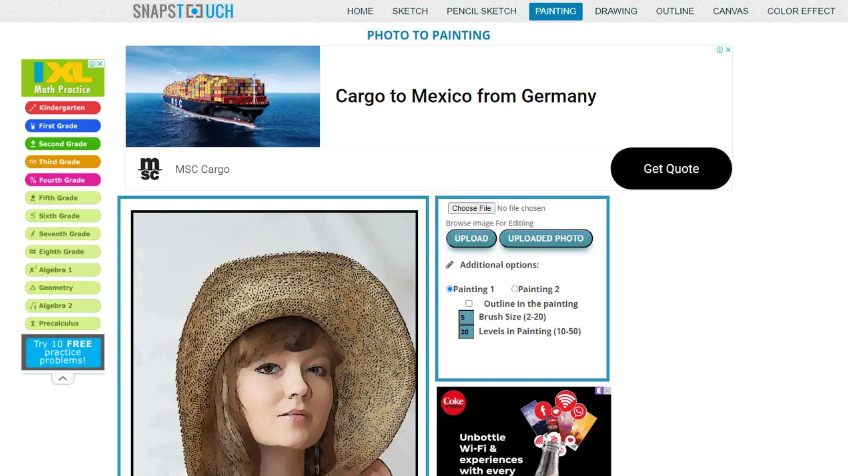
Task: Open the Fourth Grade math link
Action: coord(63,180)
